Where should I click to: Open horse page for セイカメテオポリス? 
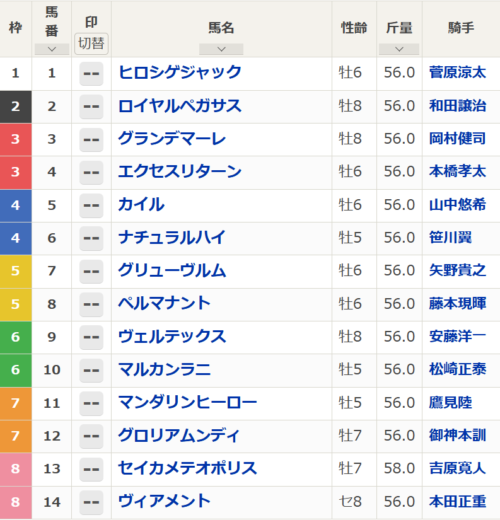point(188,468)
